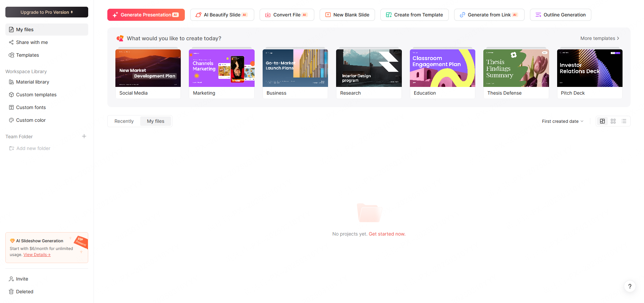Click Upgrade to Pro Version button
This screenshot has width=644, height=303.
(x=47, y=12)
